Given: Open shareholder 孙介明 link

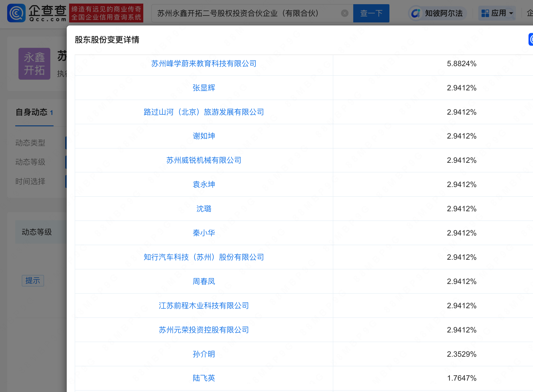Looking at the screenshot, I should 204,354.
